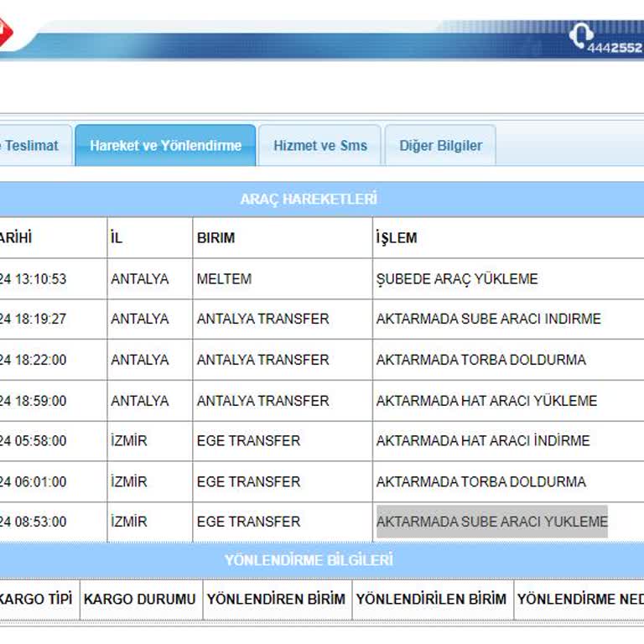Click AKTARMADA TORBA DOLDURMA in 18:22:00 row
The height and width of the screenshot is (644, 644).
508,360
